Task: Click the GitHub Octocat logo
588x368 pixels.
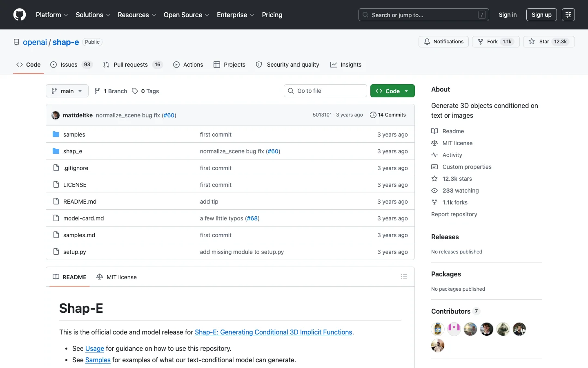Action: click(x=20, y=15)
